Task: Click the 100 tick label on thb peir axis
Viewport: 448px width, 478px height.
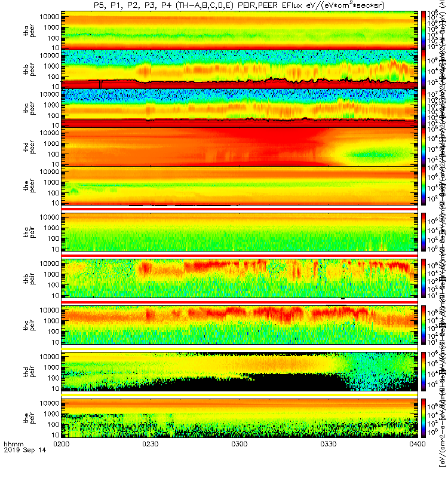Action: click(53, 285)
